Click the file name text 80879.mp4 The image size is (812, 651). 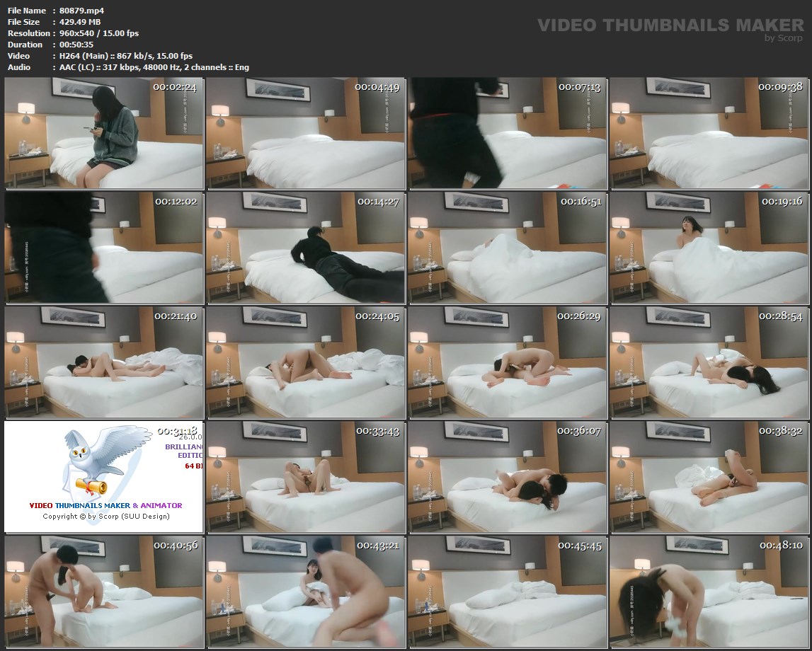pyautogui.click(x=82, y=11)
